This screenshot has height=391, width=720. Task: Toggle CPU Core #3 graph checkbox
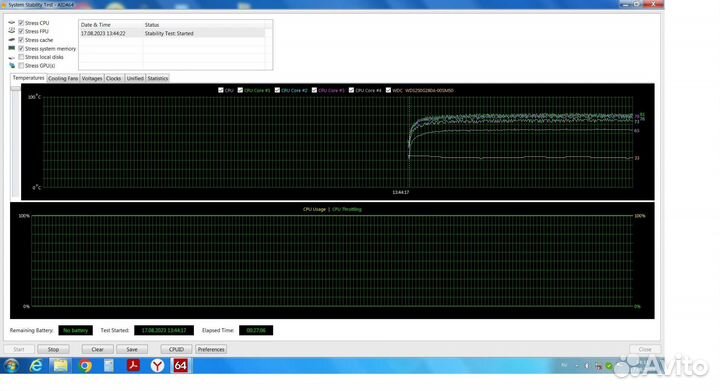(x=315, y=90)
